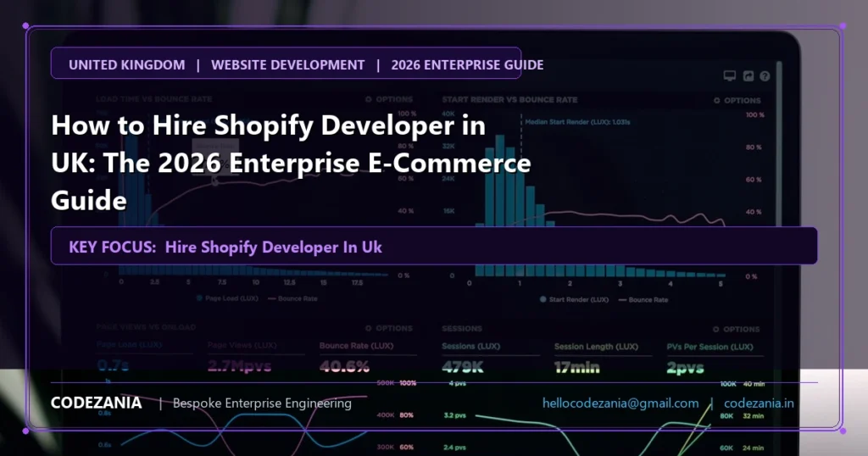Click the Bounce Rate (LUX) 40.6% value

point(344,366)
